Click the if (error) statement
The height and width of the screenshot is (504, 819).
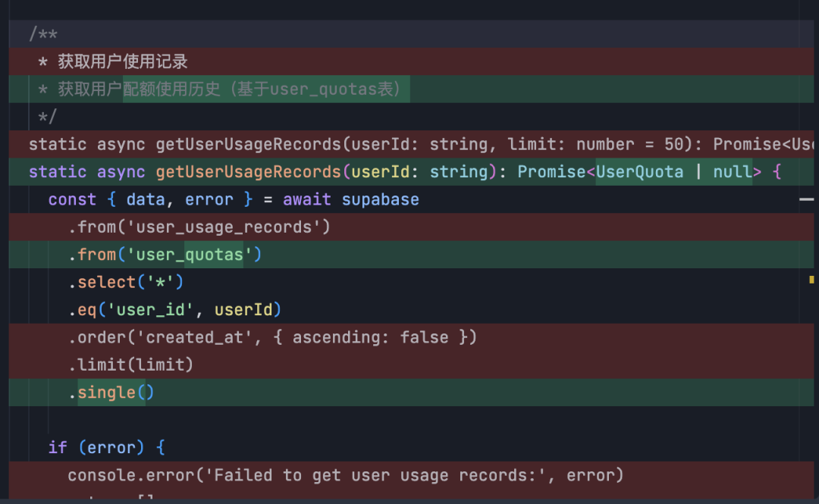click(106, 447)
